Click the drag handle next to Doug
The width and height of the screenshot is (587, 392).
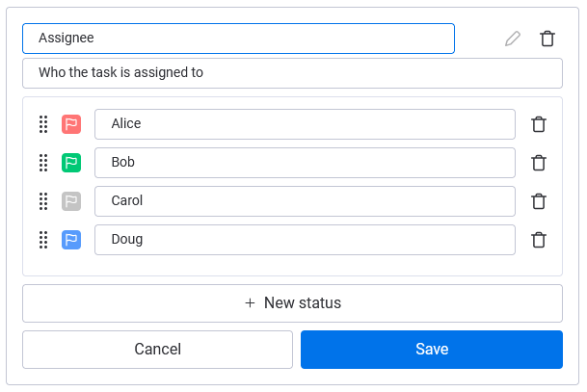point(43,240)
